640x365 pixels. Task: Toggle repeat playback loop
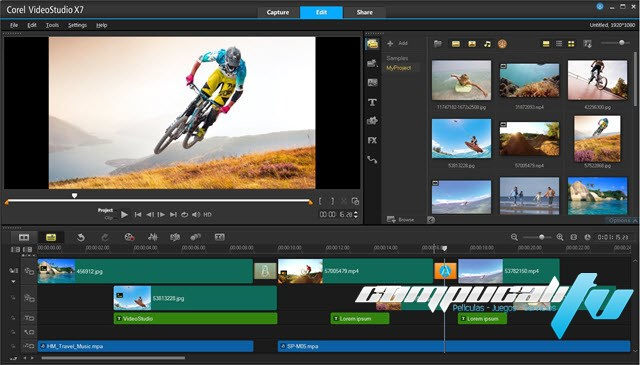184,214
